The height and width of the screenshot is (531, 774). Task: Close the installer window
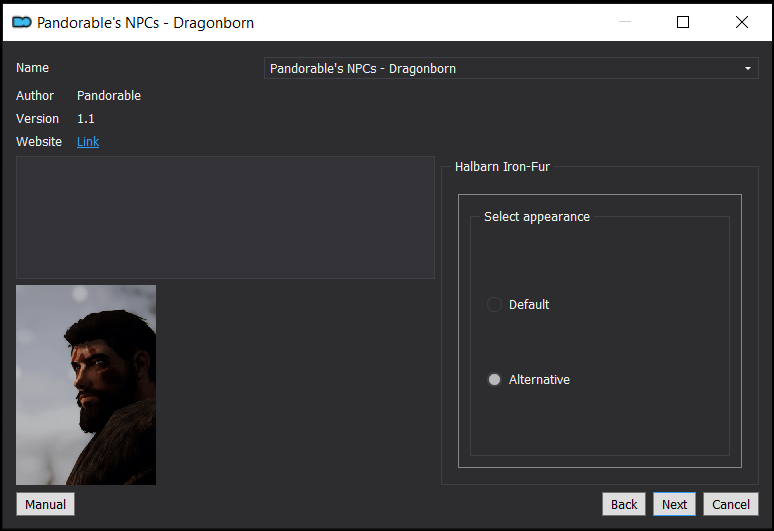(741, 22)
